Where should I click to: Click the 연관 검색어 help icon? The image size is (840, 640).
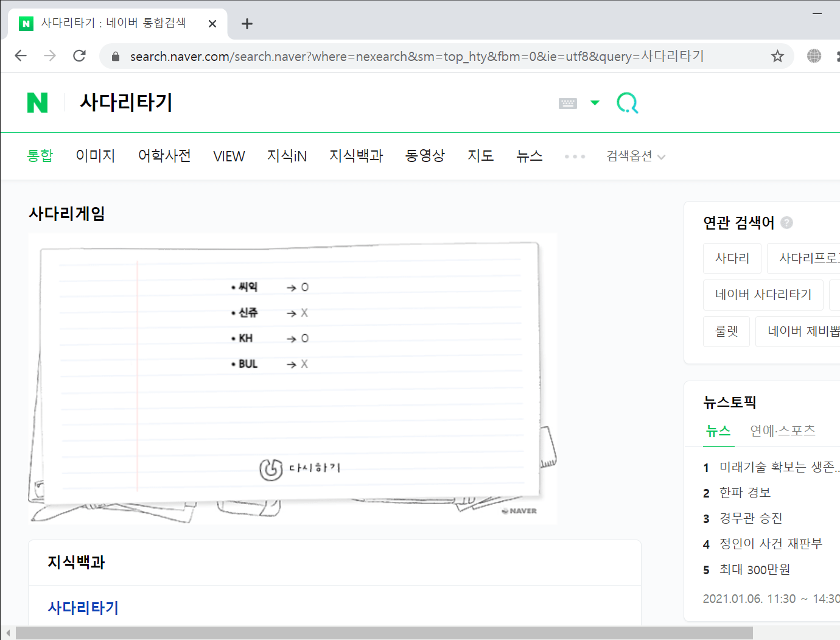click(x=786, y=222)
